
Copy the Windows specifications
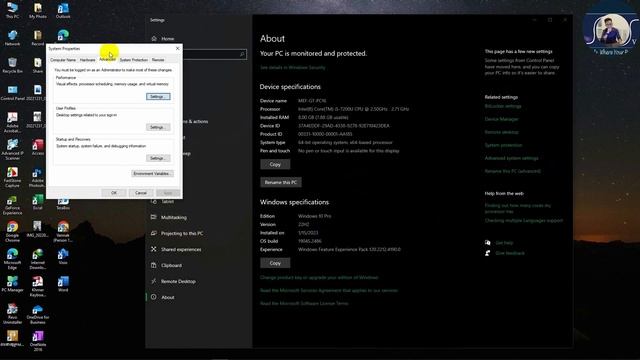tap(275, 263)
